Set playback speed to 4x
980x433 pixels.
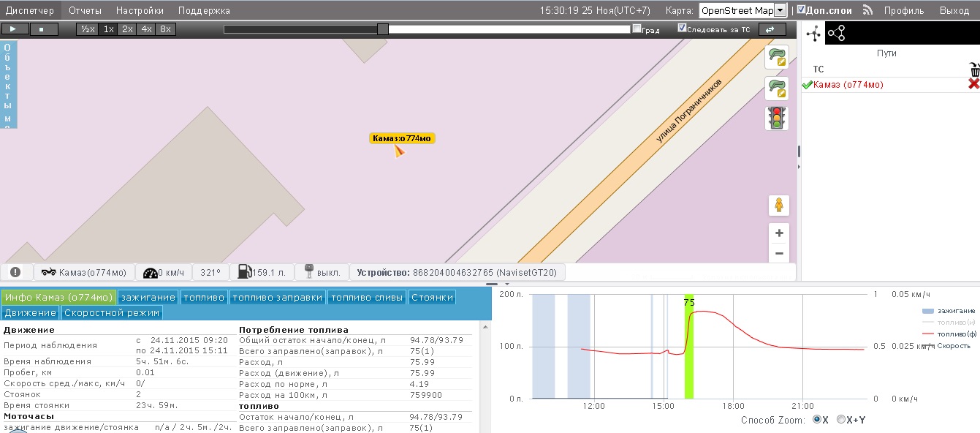point(147,29)
